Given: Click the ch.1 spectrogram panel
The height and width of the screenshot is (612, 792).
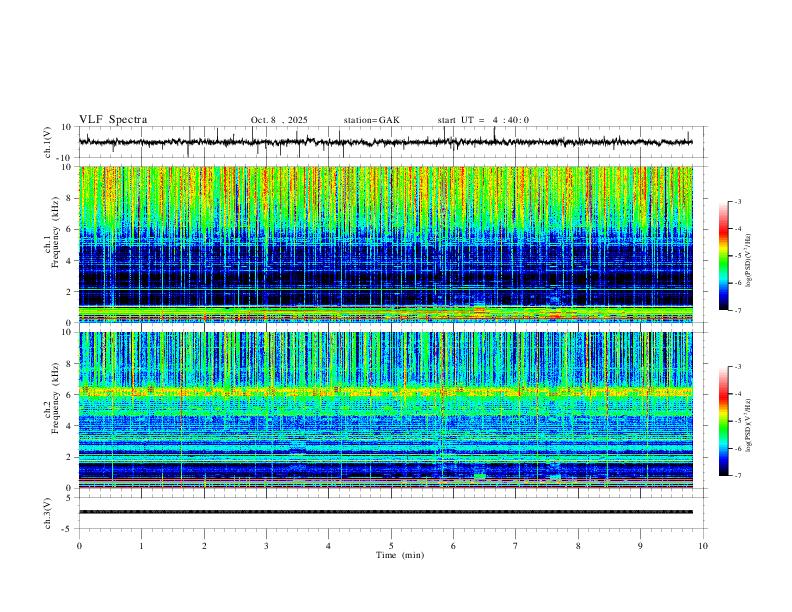Looking at the screenshot, I should 385,244.
